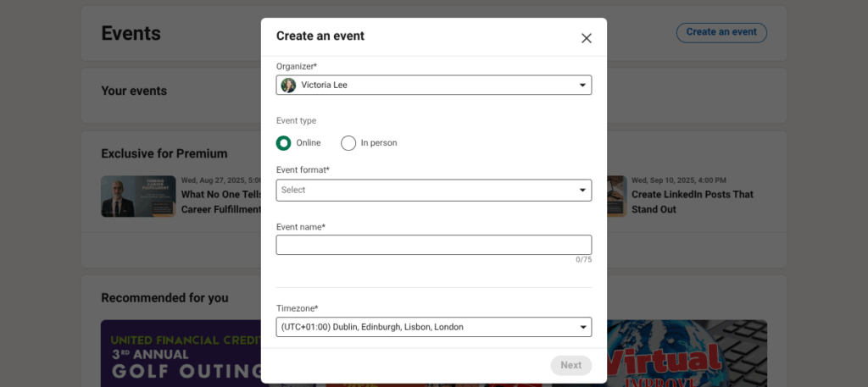This screenshot has height=387, width=868.
Task: Click the Next button in the dialog
Action: [x=570, y=366]
